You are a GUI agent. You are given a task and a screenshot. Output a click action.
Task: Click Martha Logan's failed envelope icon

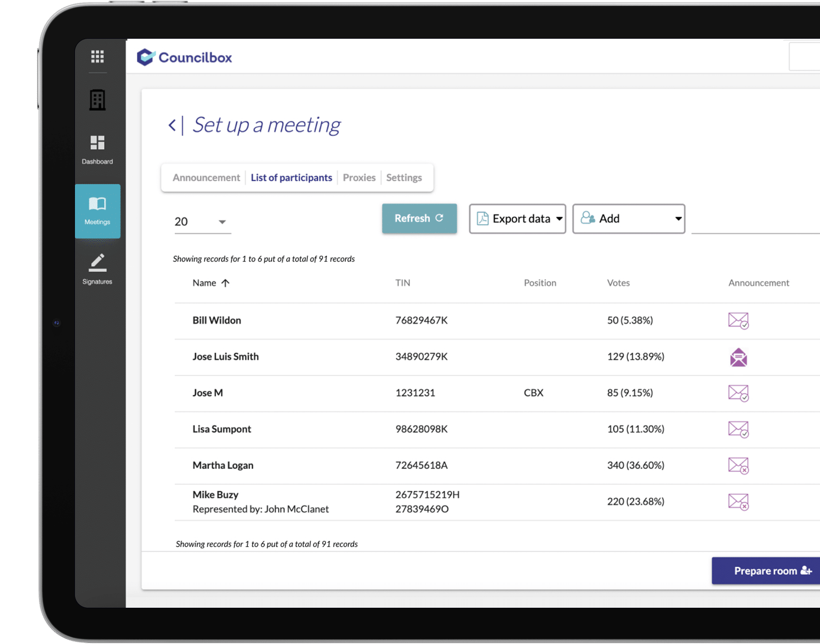coord(738,466)
